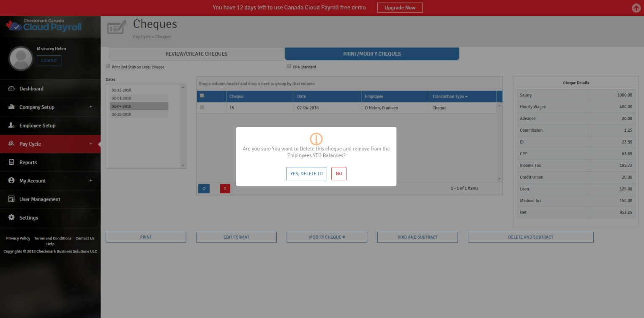Click Upgrade Now in the top banner
The width and height of the screenshot is (644, 318).
point(400,8)
